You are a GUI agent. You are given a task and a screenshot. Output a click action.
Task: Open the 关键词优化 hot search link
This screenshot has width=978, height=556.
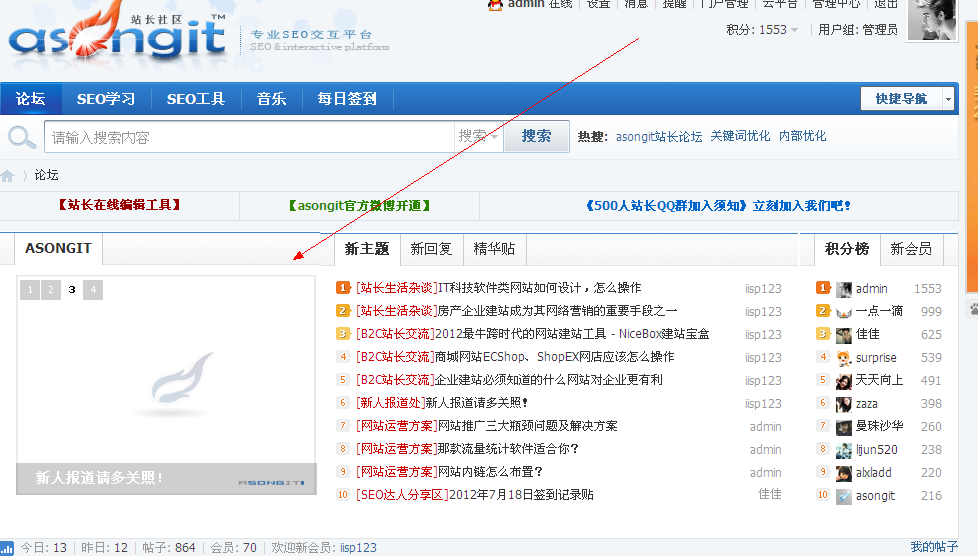tap(740, 137)
